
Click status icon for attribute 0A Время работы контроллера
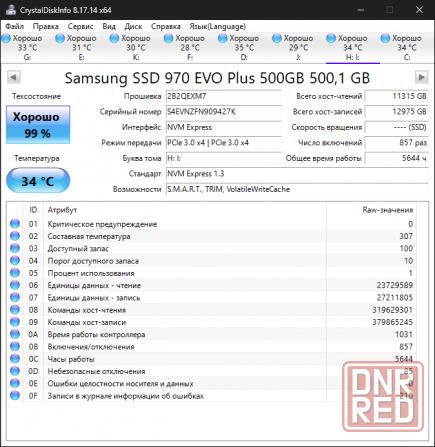[x=15, y=334]
